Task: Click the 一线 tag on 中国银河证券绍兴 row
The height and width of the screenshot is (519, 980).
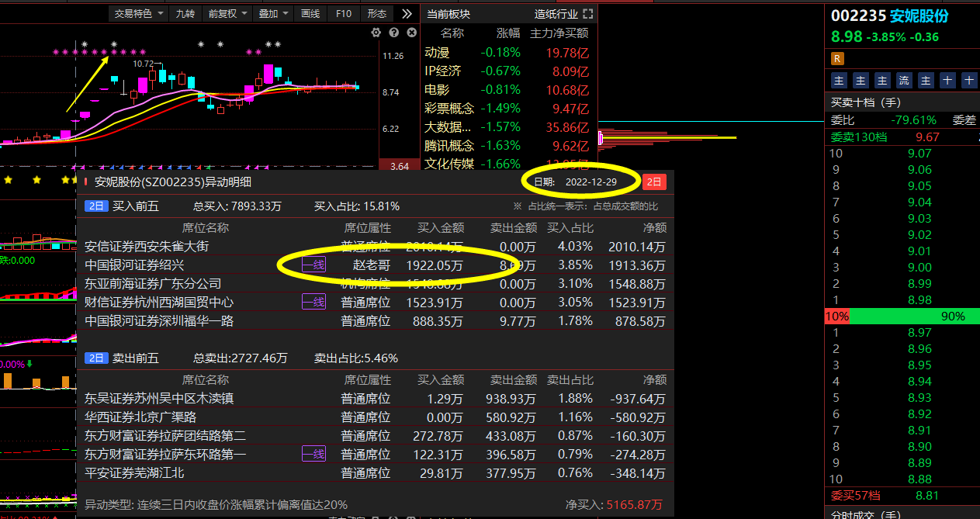Action: (x=313, y=265)
